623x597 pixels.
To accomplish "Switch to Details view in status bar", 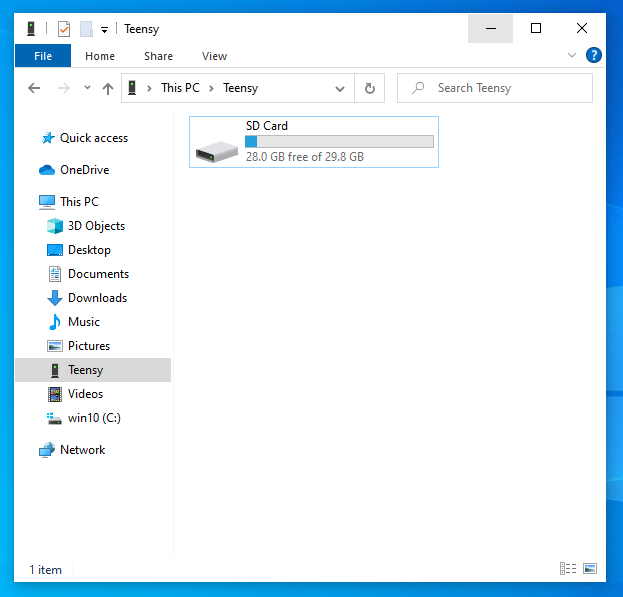I will [568, 568].
